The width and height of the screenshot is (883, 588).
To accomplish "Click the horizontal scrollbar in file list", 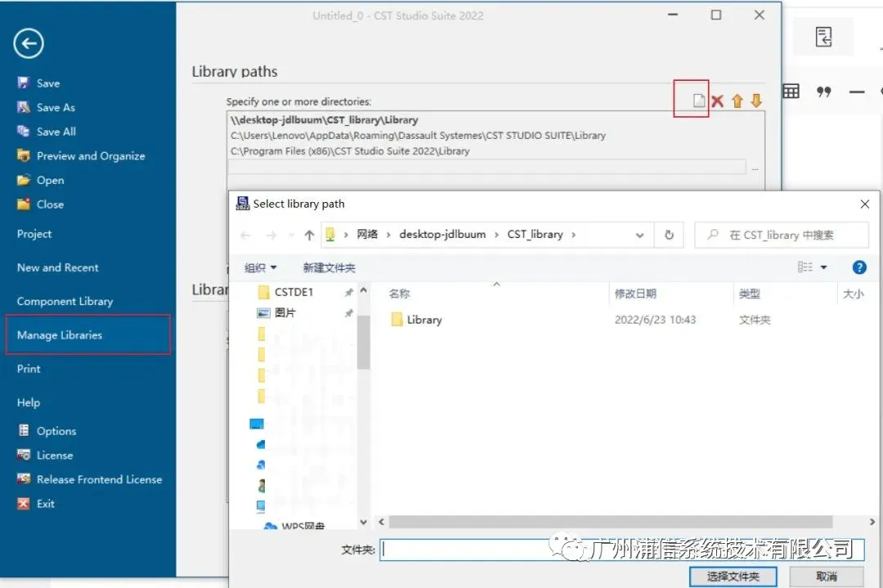I will tap(611, 522).
